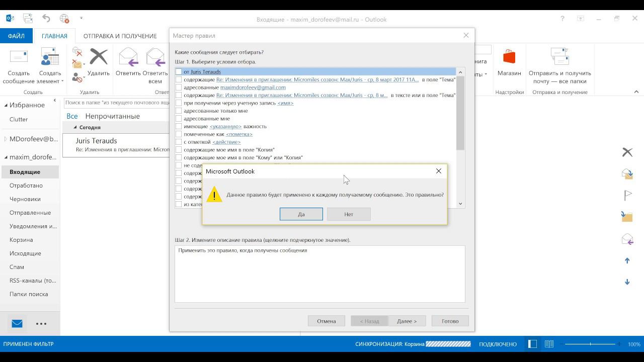Viewport: 644px width, 362px height.
Task: Switch to ОТПРАВКА И ПОЛУЧЕНИЕ tab
Action: coord(120,36)
